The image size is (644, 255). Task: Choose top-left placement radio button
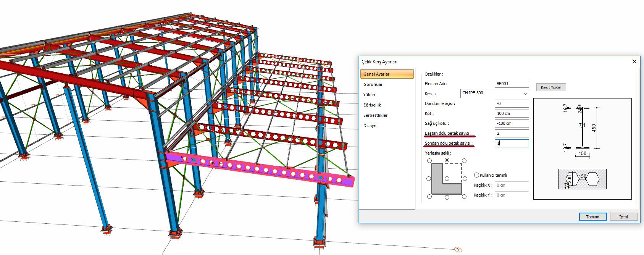(429, 161)
